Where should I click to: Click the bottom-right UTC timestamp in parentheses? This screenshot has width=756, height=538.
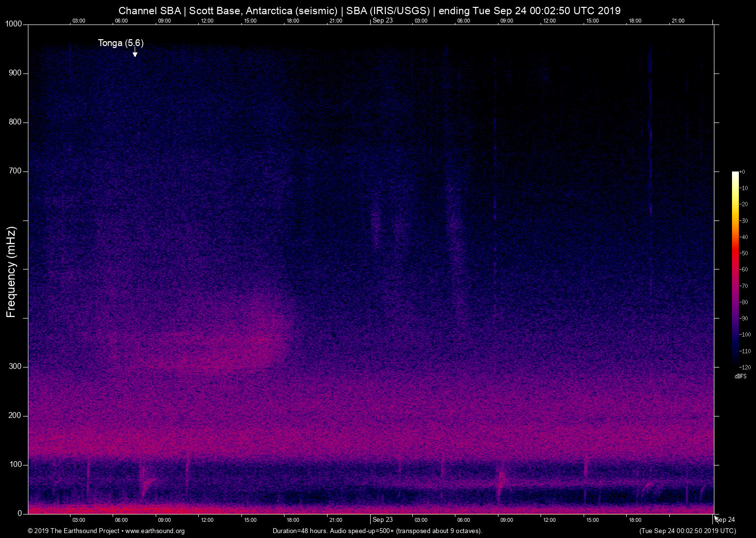coord(687,531)
